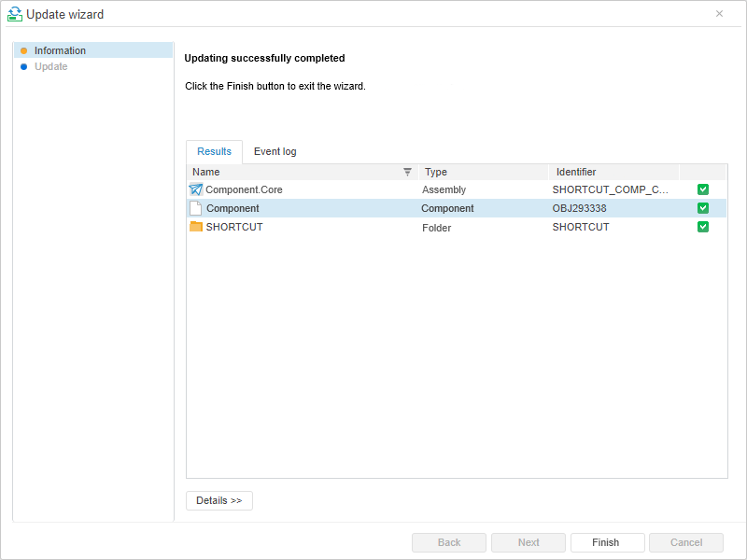Click the SHORTCUT folder icon
The width and height of the screenshot is (747, 560).
pyautogui.click(x=196, y=227)
